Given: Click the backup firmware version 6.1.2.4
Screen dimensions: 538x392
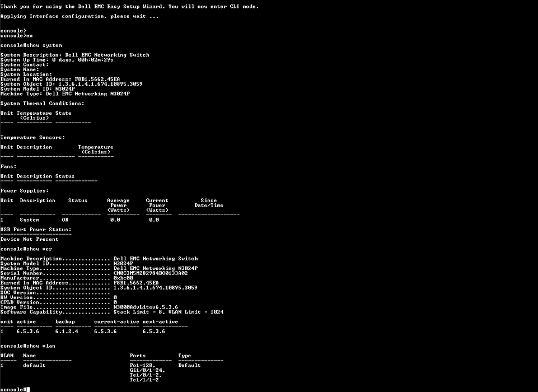Looking at the screenshot, I should tap(67, 332).
